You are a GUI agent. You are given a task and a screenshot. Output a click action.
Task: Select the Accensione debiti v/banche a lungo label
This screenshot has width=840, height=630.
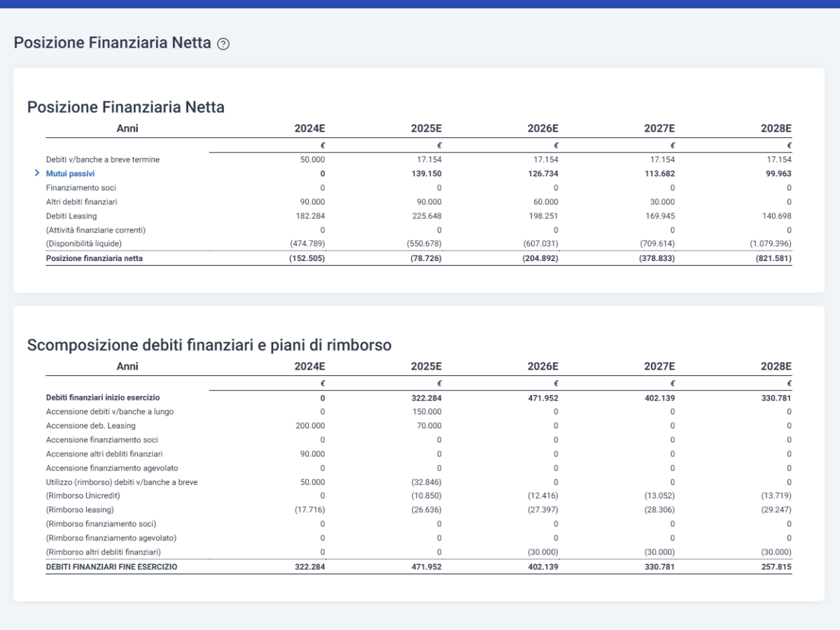pos(109,412)
